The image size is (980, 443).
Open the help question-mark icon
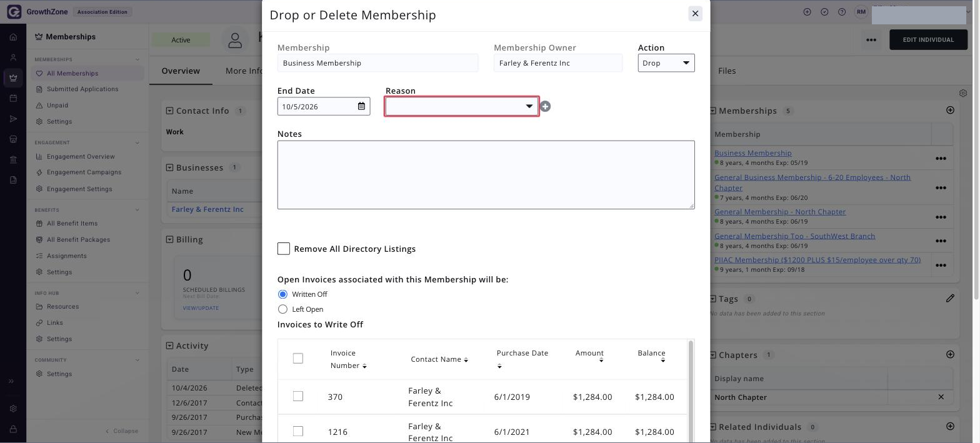point(842,12)
